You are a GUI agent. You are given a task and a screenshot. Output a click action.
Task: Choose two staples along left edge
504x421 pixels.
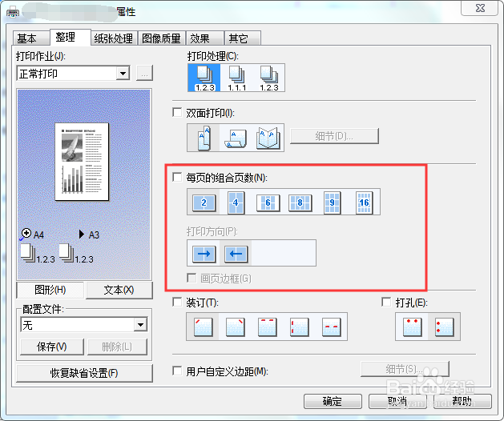click(x=299, y=327)
